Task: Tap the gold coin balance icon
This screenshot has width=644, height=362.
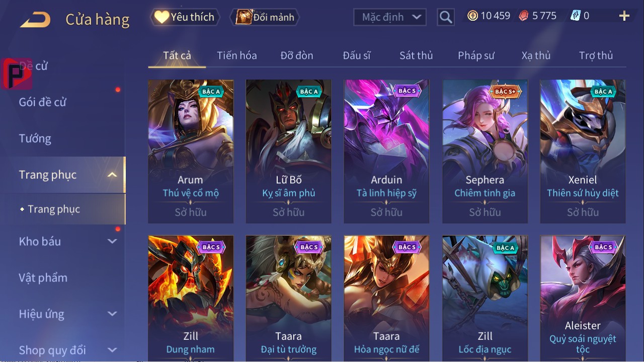Action: (472, 16)
